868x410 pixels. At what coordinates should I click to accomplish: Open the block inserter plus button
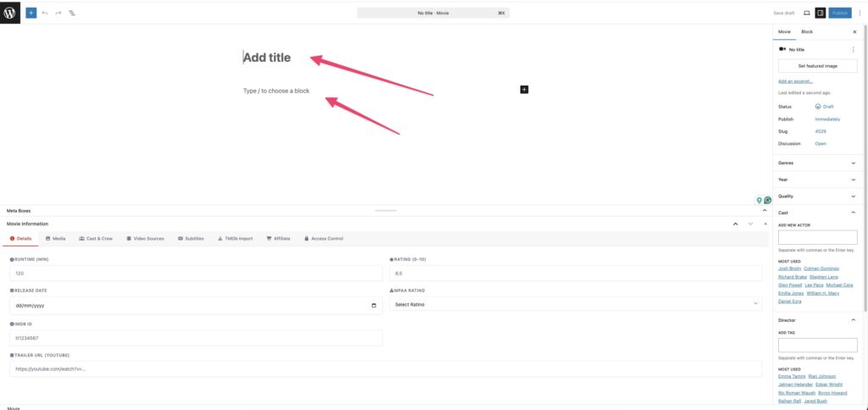tap(31, 13)
